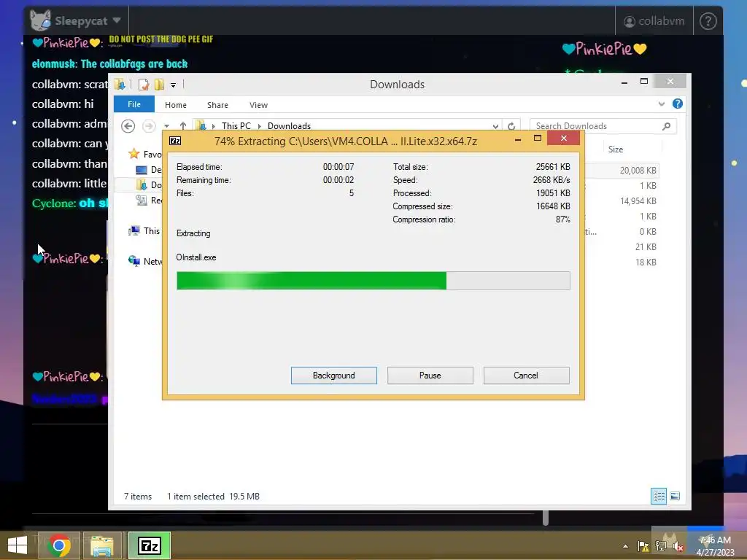Click the collabvm user account button
Viewport: 747px width, 560px height.
tap(654, 21)
